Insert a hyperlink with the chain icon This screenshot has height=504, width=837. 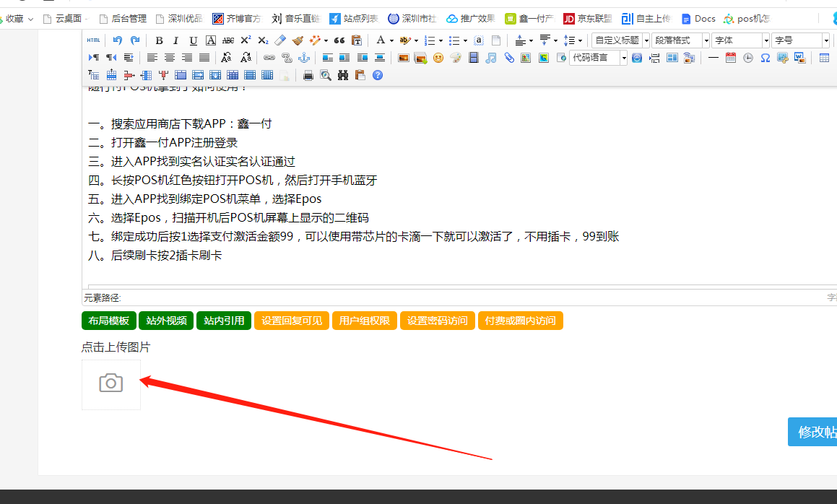(269, 58)
